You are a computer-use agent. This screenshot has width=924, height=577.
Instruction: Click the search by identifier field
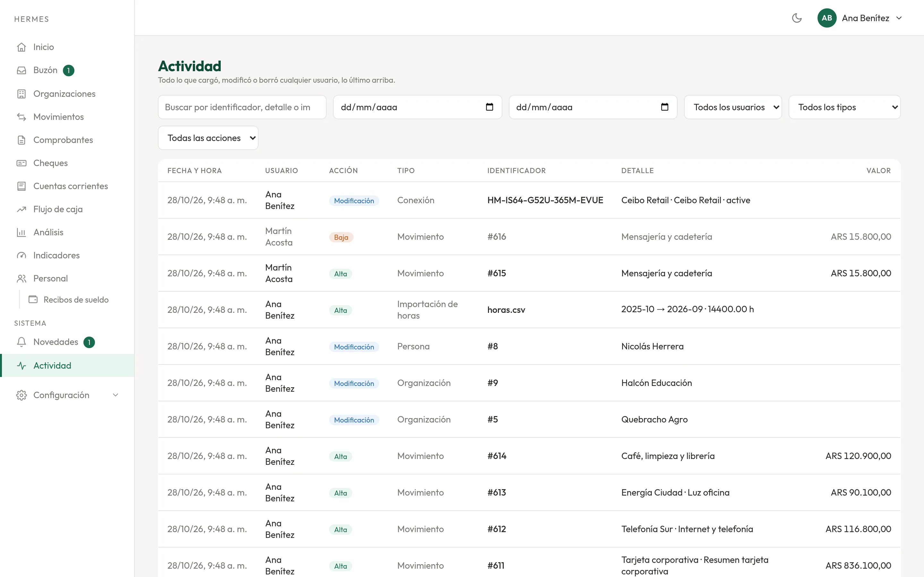point(242,107)
